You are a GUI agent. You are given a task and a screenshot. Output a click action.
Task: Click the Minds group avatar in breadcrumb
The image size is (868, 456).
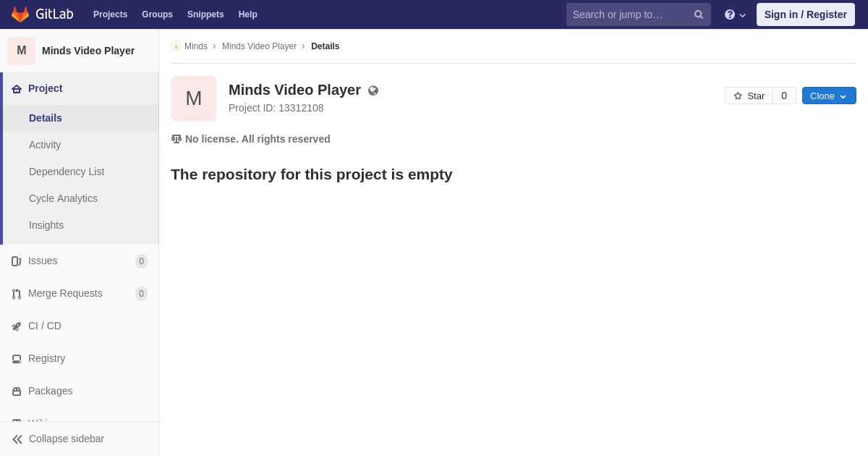tap(176, 46)
